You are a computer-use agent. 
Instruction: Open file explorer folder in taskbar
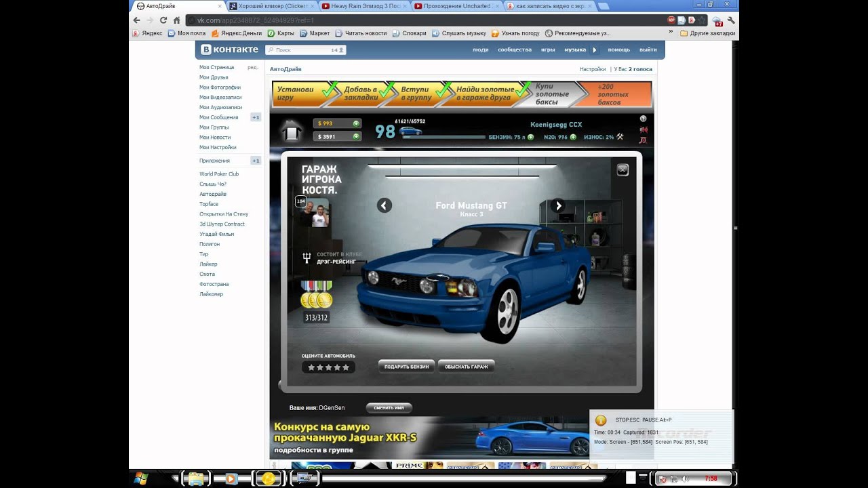click(x=195, y=479)
